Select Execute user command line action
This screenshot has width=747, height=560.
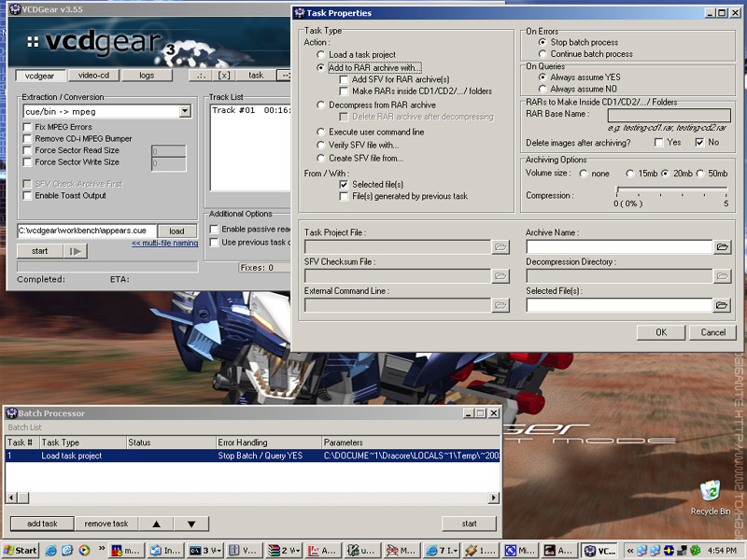320,132
